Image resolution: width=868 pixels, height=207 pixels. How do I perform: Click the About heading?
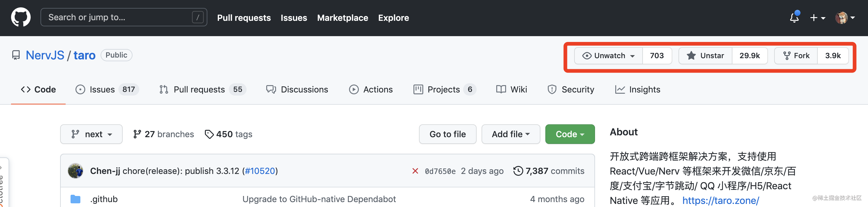(x=624, y=132)
